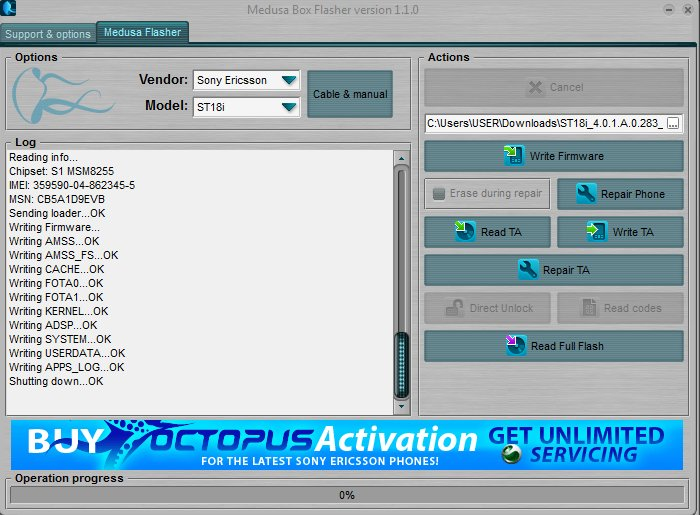
Task: Click log line 'Writing CACHE...OK'
Action: [56, 269]
